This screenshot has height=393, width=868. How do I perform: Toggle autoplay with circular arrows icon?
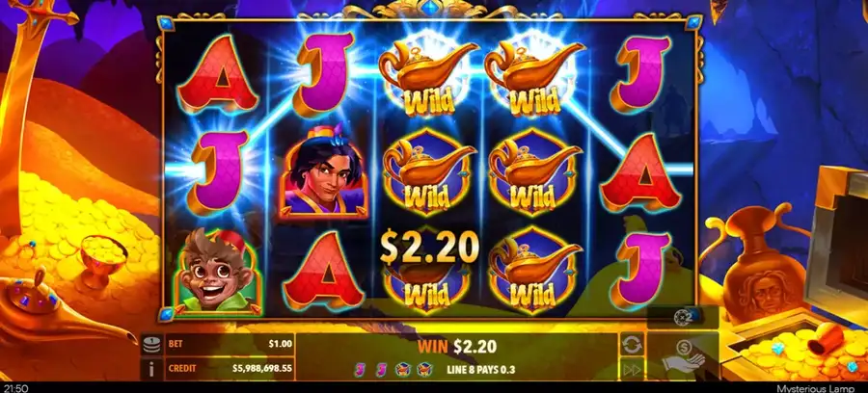click(632, 345)
